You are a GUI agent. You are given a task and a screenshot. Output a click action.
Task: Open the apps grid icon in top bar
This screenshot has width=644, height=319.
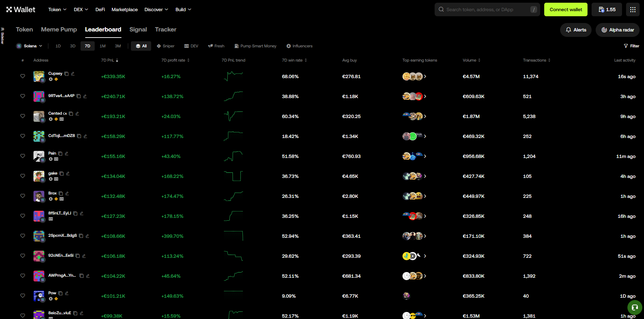632,9
